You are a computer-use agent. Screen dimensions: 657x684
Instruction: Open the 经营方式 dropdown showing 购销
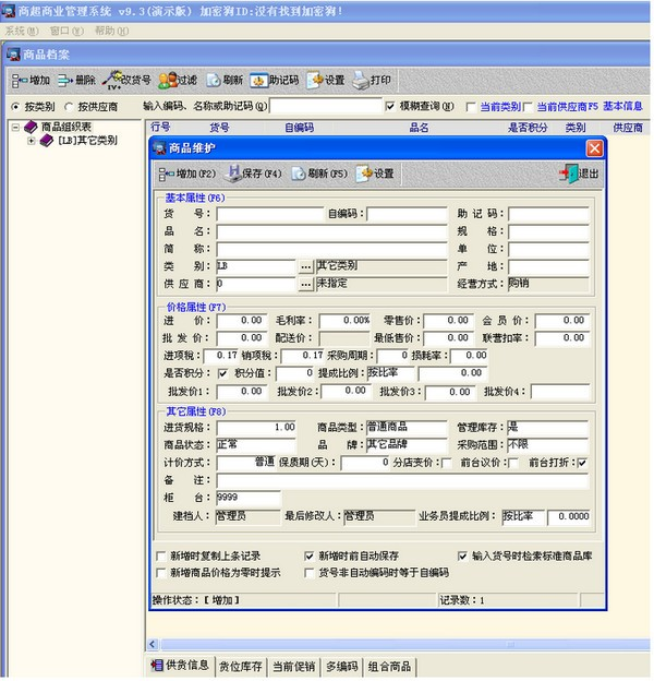tap(549, 284)
